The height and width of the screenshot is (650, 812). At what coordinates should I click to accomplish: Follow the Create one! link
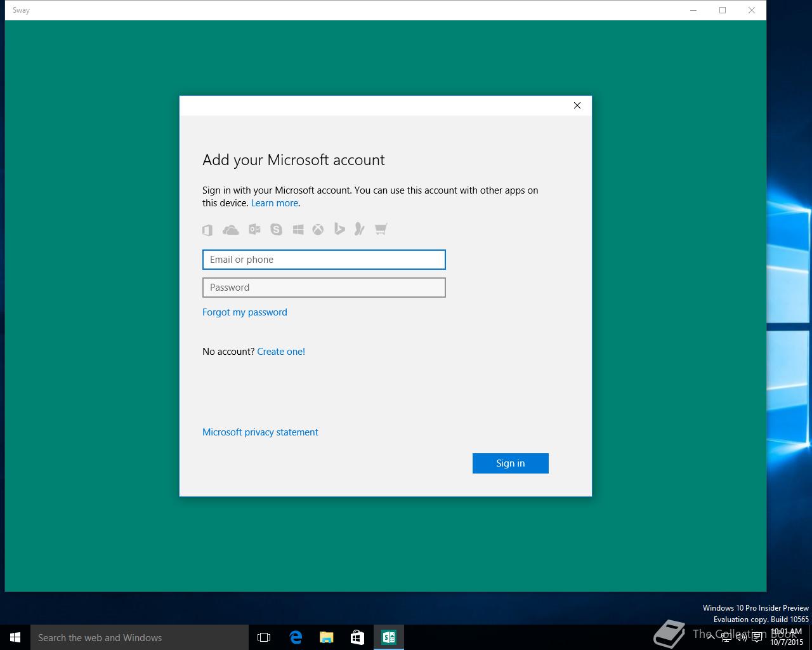tap(281, 352)
